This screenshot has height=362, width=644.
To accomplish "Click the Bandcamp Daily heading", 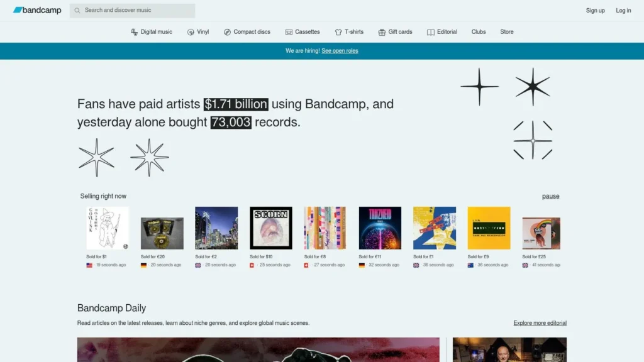I will (x=112, y=308).
